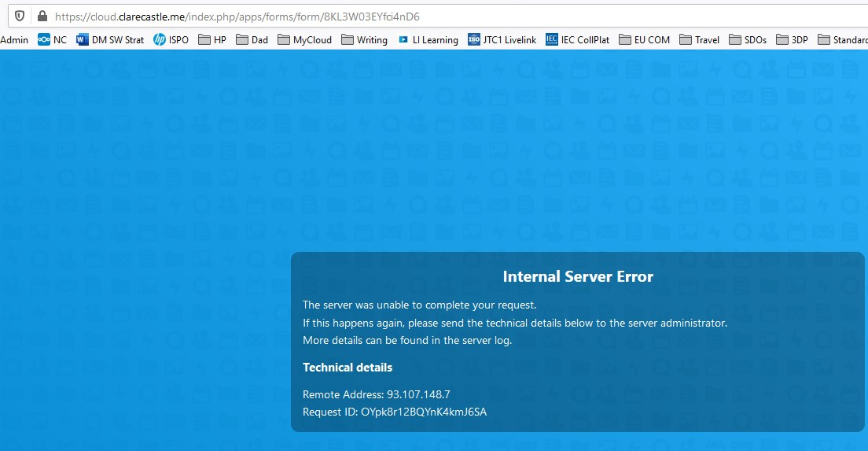This screenshot has height=451, width=868.
Task: Open the JTC1 Livelink ISO bookmark
Action: click(502, 39)
